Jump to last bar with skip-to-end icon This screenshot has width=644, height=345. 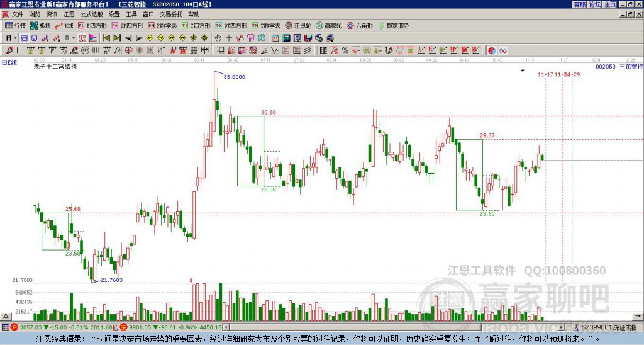[116, 38]
